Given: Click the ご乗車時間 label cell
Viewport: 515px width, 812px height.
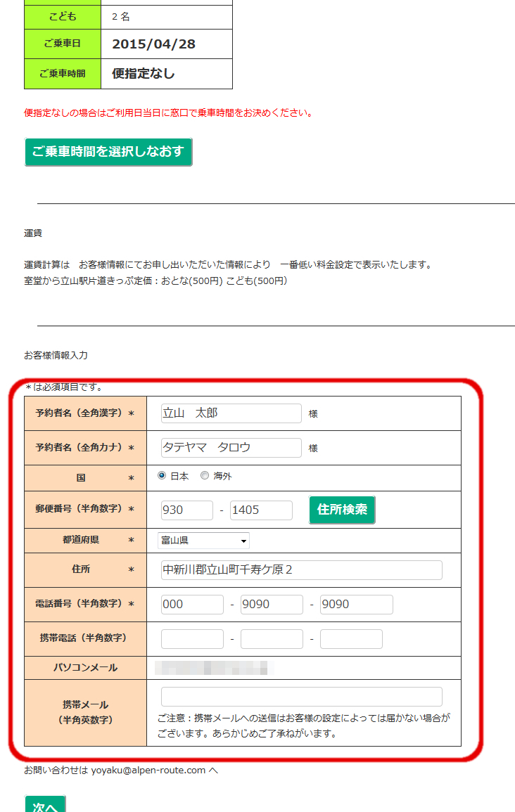Looking at the screenshot, I should (63, 74).
